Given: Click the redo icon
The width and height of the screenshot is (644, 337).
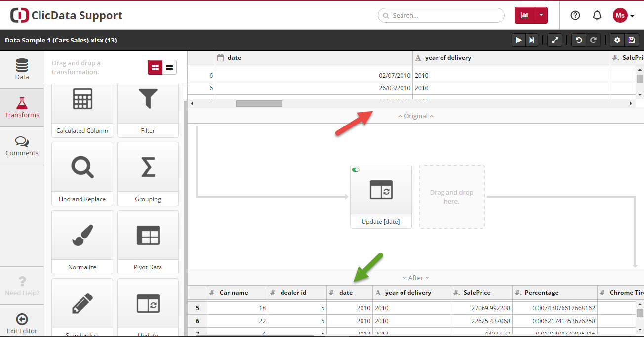Looking at the screenshot, I should (x=593, y=40).
